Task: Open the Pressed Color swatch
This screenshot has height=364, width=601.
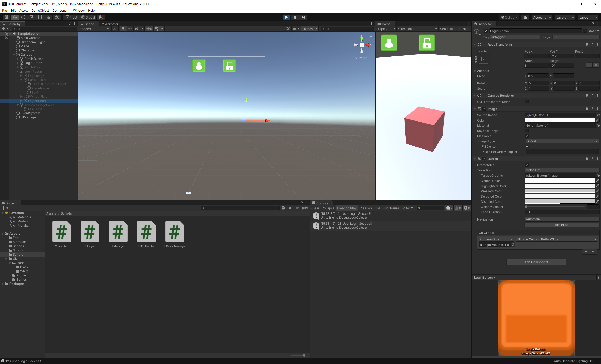Action: coord(559,191)
